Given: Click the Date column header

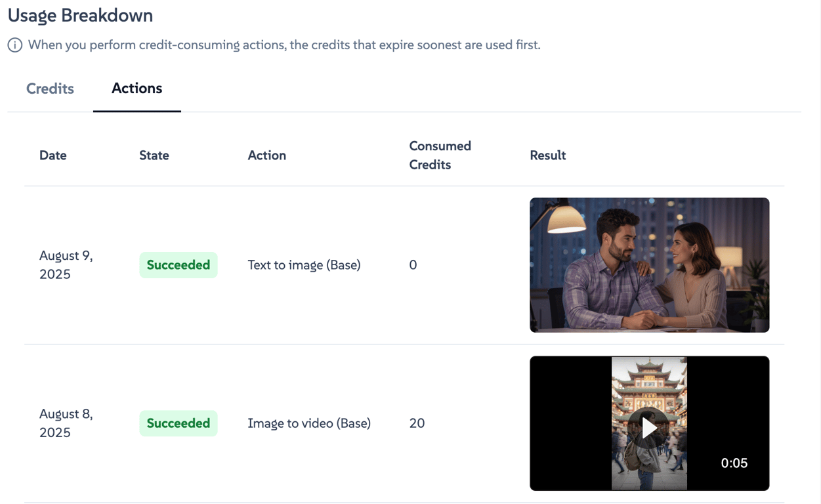Looking at the screenshot, I should pyautogui.click(x=53, y=156).
